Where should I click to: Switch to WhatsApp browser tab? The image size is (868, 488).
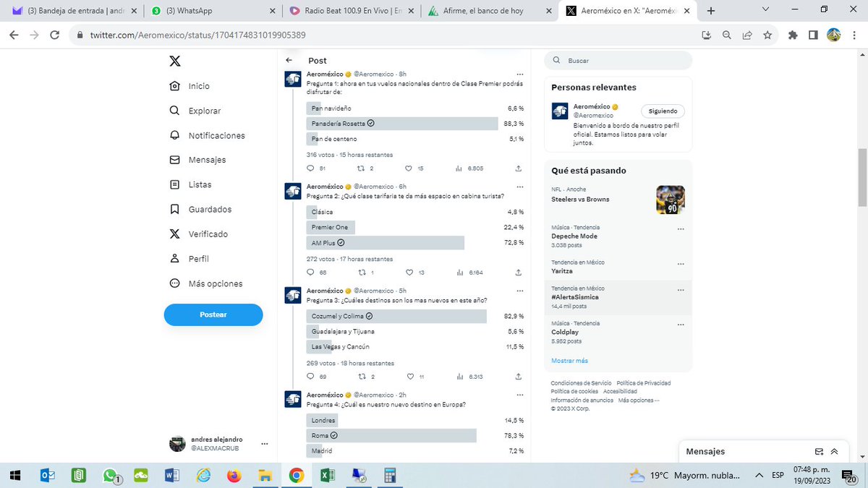click(x=212, y=11)
